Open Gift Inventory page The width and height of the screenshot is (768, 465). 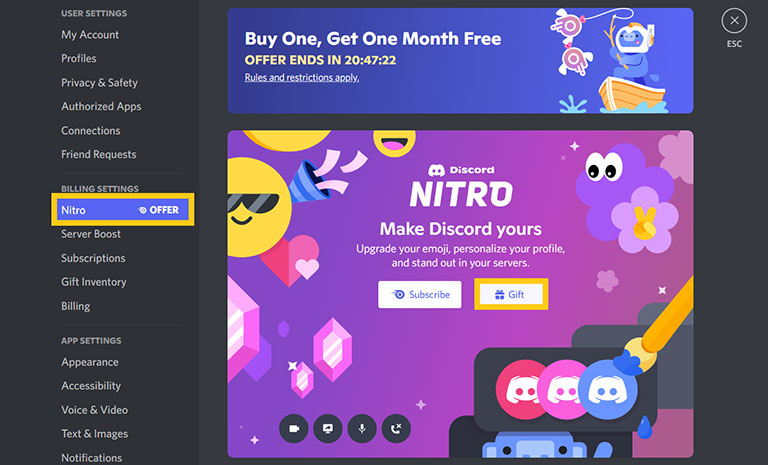[94, 282]
